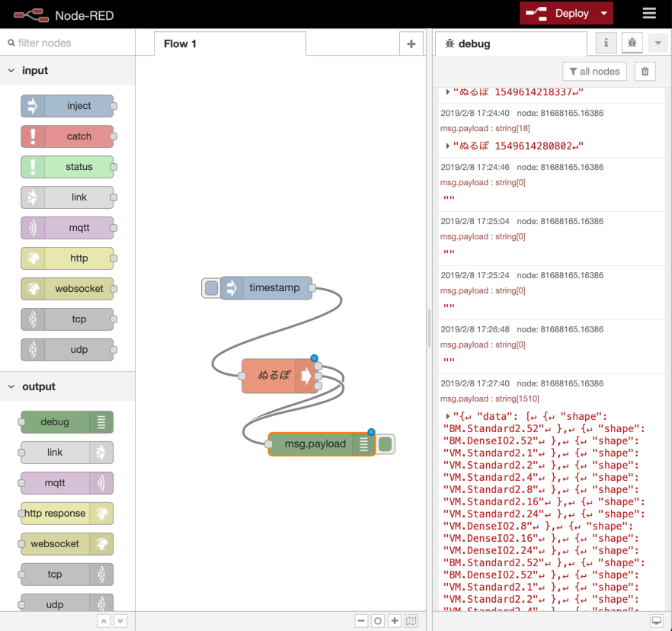The height and width of the screenshot is (631, 672).
Task: Trigger the timestamp inject node button
Action: [211, 288]
